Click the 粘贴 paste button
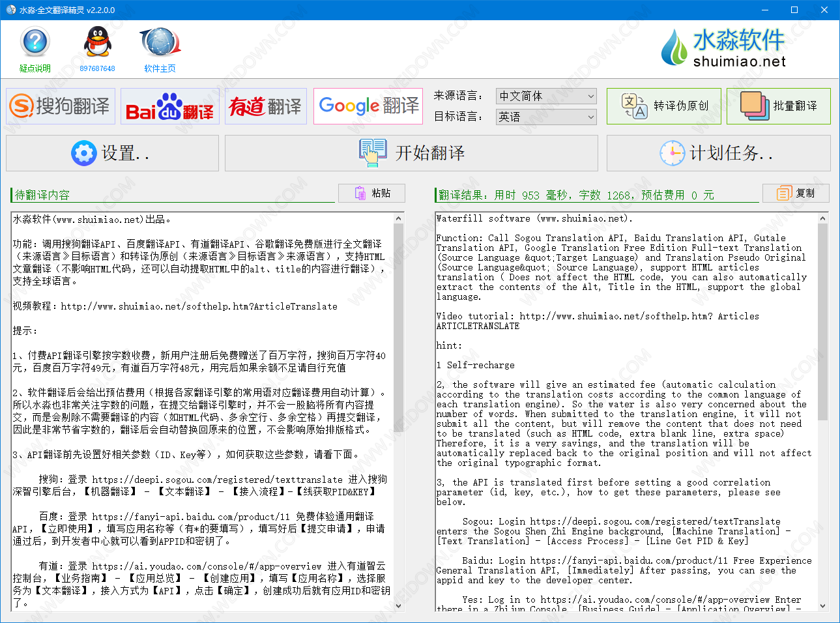The width and height of the screenshot is (840, 623). (x=371, y=193)
